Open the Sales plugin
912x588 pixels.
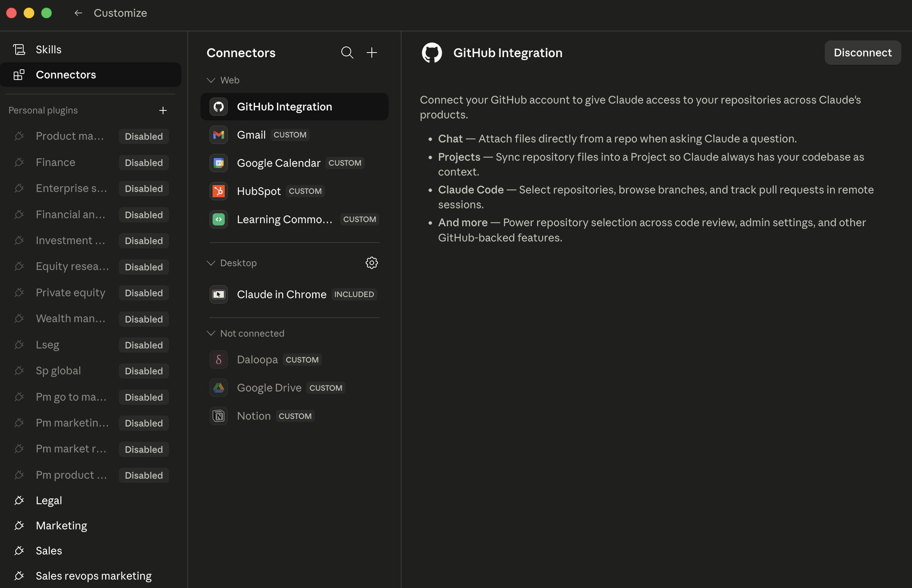tap(91, 551)
